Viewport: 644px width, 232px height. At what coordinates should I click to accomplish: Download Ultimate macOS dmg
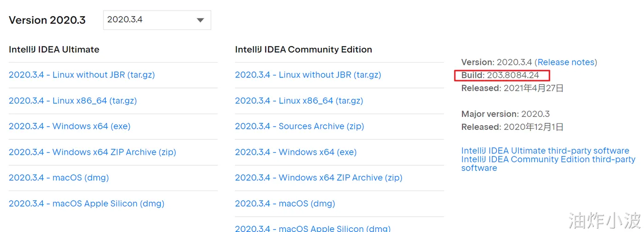coord(59,178)
